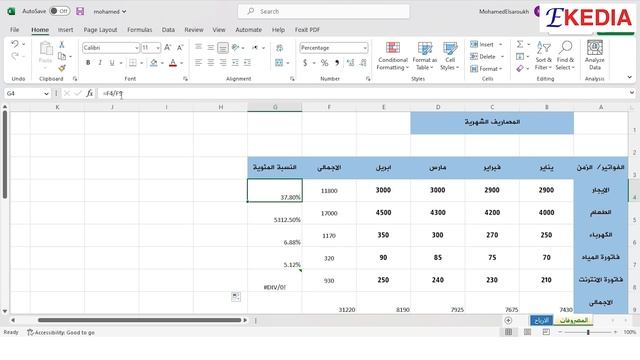Click the Borders icon

click(133, 63)
